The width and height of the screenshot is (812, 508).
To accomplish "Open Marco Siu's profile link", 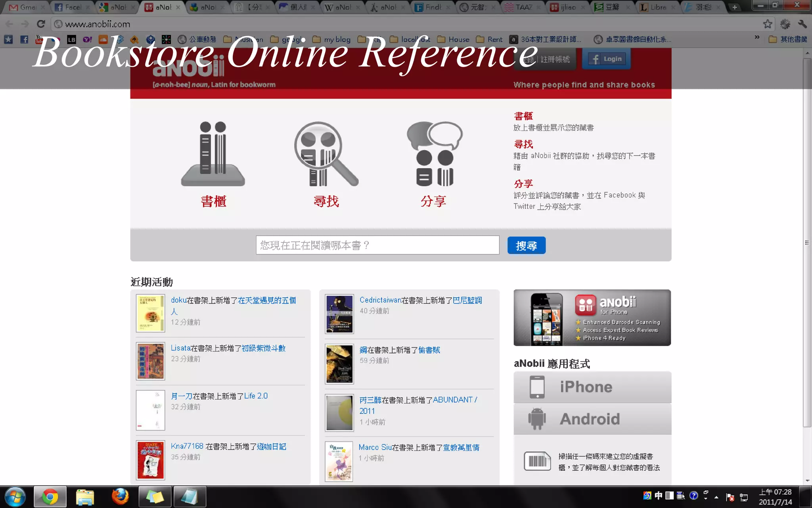I will [x=375, y=448].
